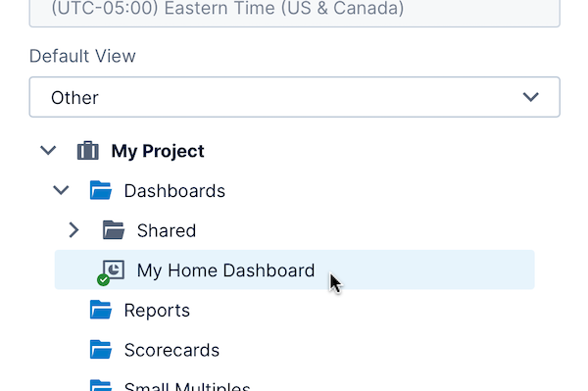This screenshot has height=391, width=588.
Task: Collapse the Dashboards folder chevron
Action: [x=61, y=190]
